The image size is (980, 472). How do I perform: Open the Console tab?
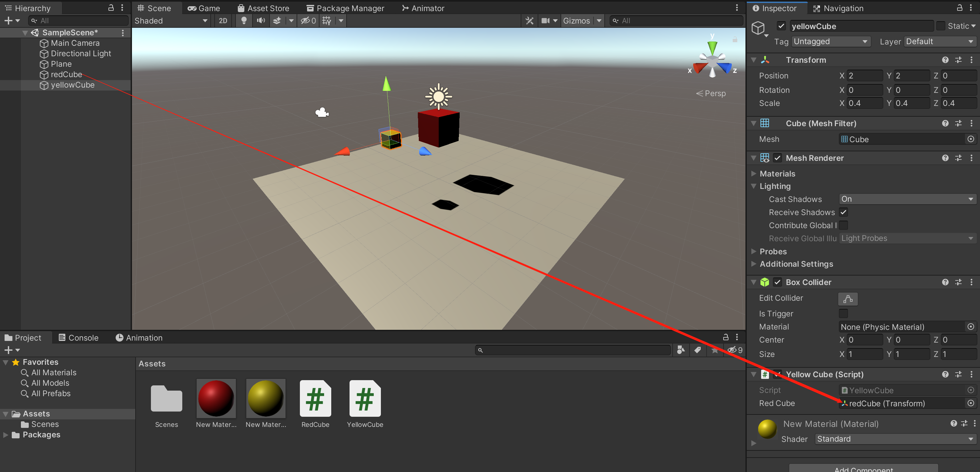(x=78, y=338)
